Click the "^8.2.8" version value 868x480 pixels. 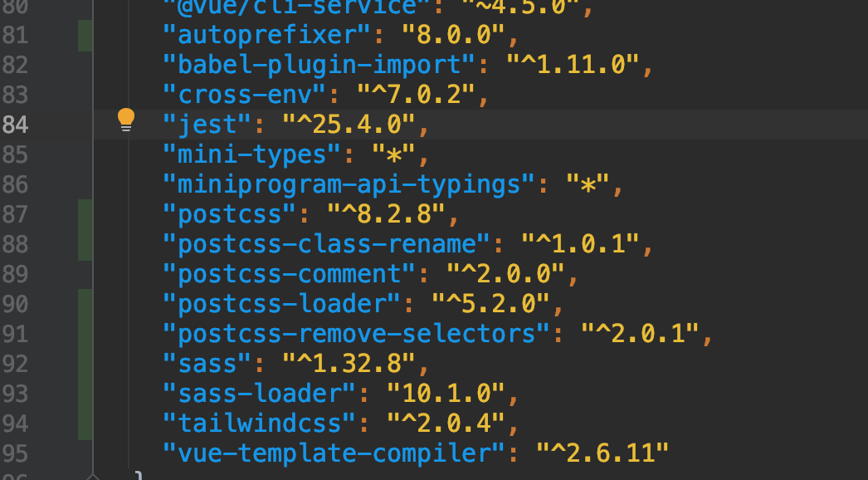coord(386,214)
